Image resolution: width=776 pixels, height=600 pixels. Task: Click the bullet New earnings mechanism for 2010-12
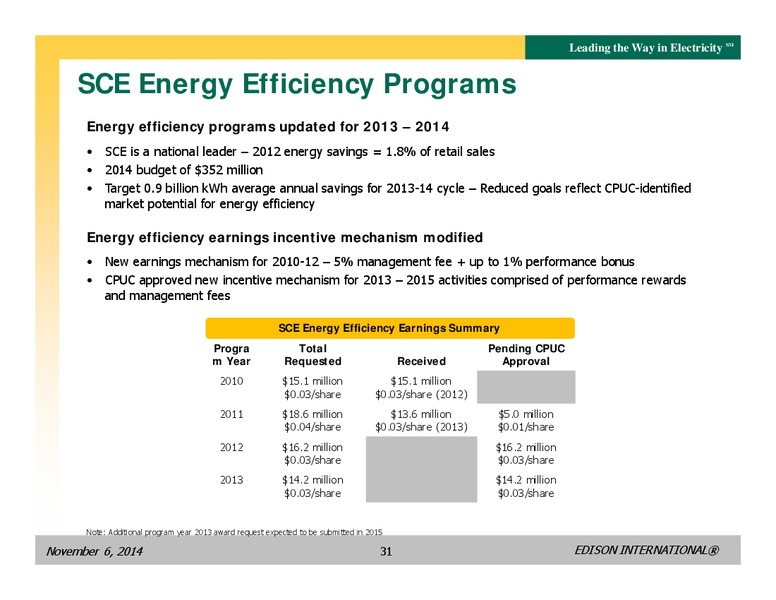(x=369, y=261)
